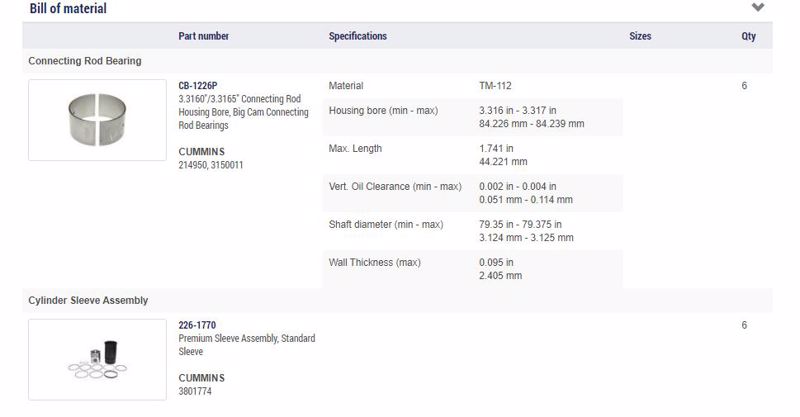
Task: Click the Housing bore specification row
Action: [x=472, y=117]
